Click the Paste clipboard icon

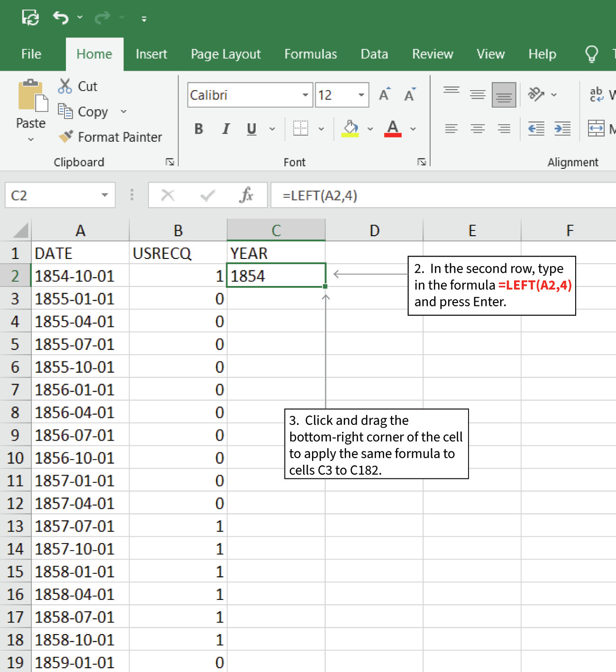point(33,95)
